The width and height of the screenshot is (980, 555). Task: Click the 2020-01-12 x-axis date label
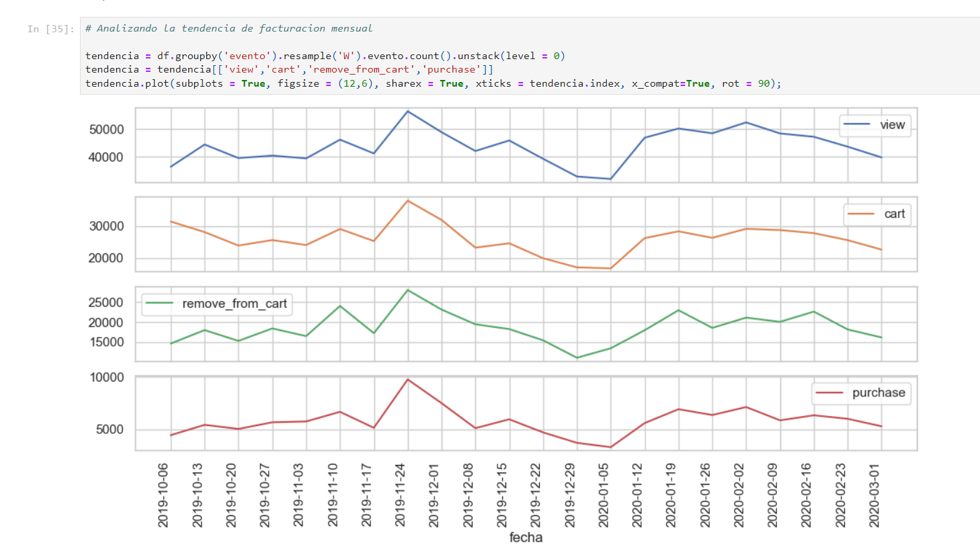[637, 495]
